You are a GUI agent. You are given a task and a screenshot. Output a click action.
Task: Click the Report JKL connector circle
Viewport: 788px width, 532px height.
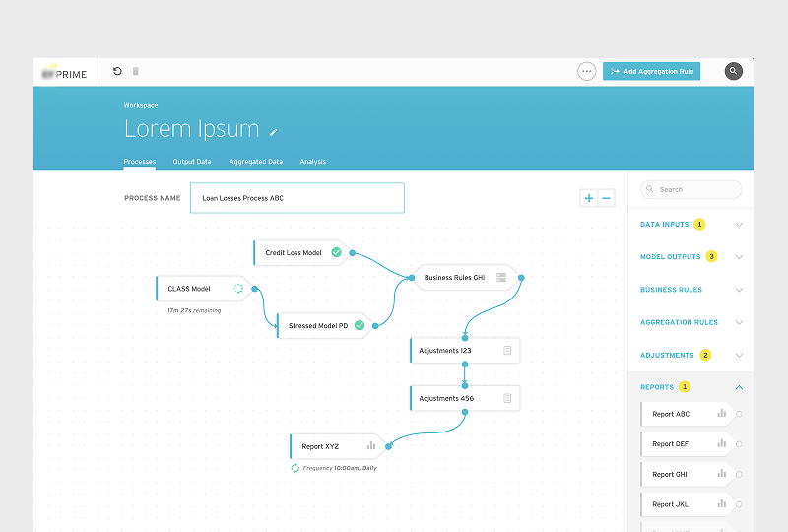pos(739,504)
